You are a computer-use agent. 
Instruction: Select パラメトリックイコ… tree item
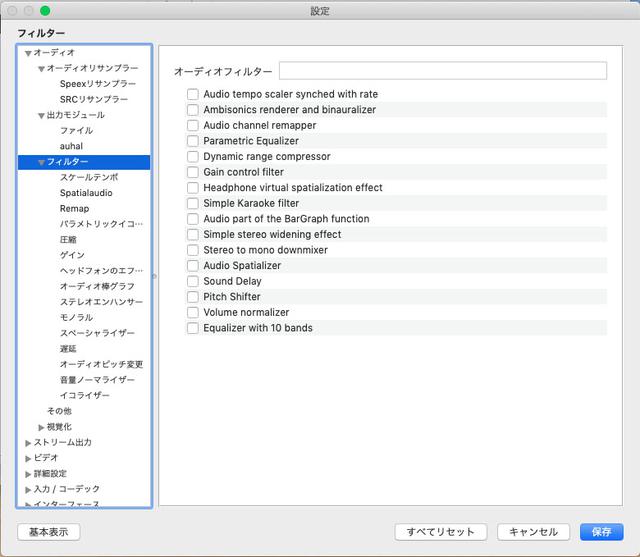point(101,224)
